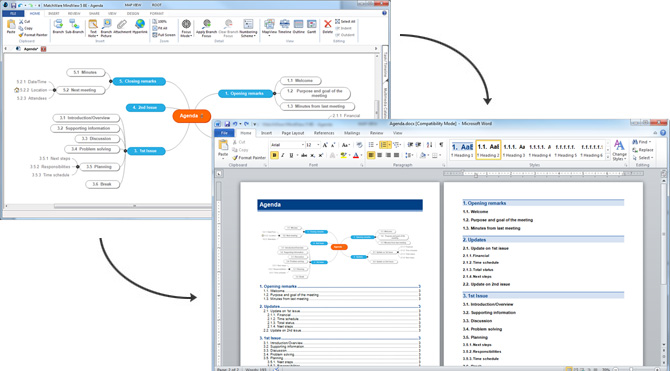This screenshot has width=670, height=371.
Task: Save document using MindView quick access icon
Action: (14, 6)
